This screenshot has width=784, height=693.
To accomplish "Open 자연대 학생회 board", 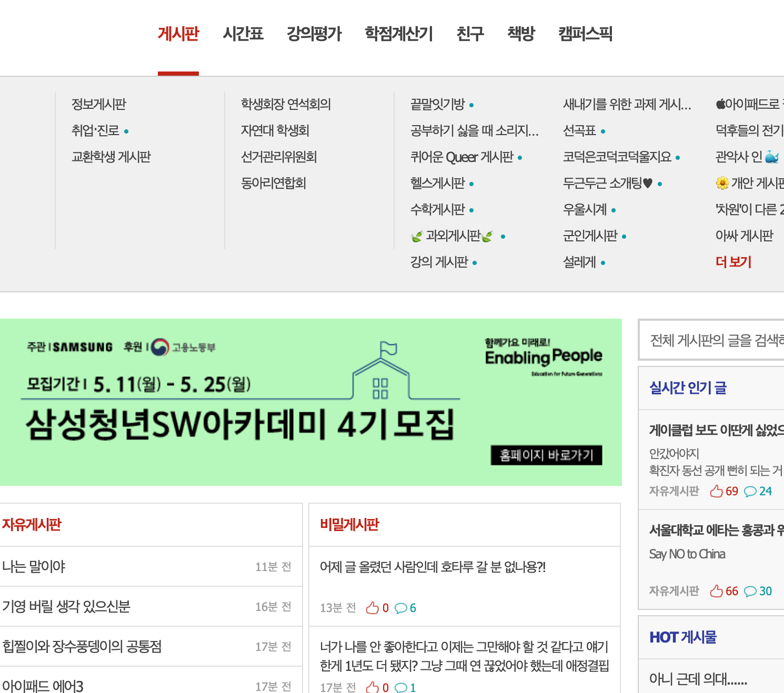I will coord(275,130).
